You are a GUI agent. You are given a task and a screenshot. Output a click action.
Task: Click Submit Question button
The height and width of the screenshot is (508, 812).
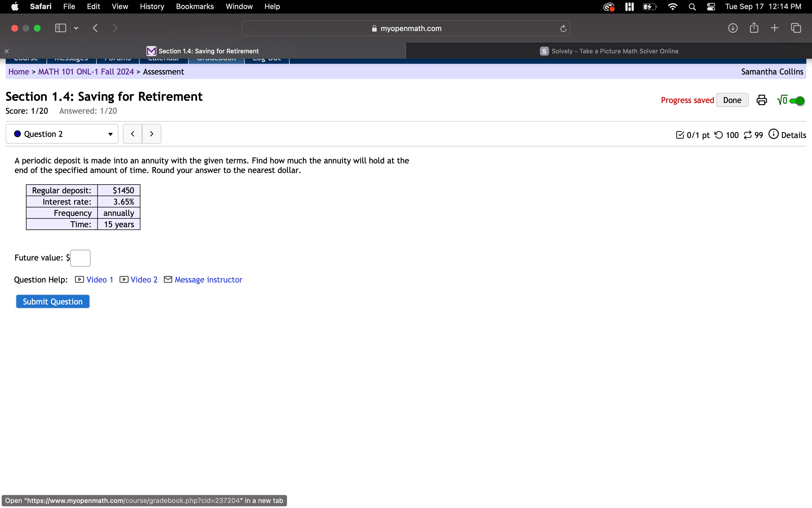point(53,301)
